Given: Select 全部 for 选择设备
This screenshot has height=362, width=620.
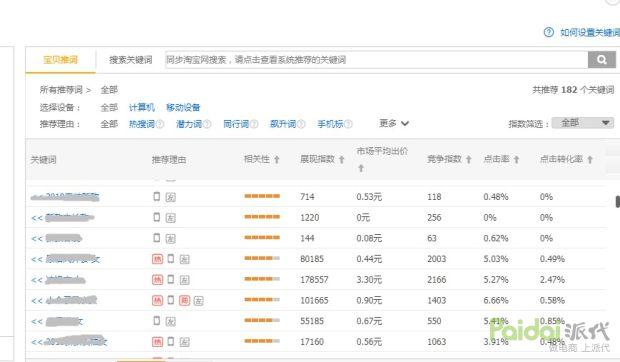Looking at the screenshot, I should (x=109, y=107).
